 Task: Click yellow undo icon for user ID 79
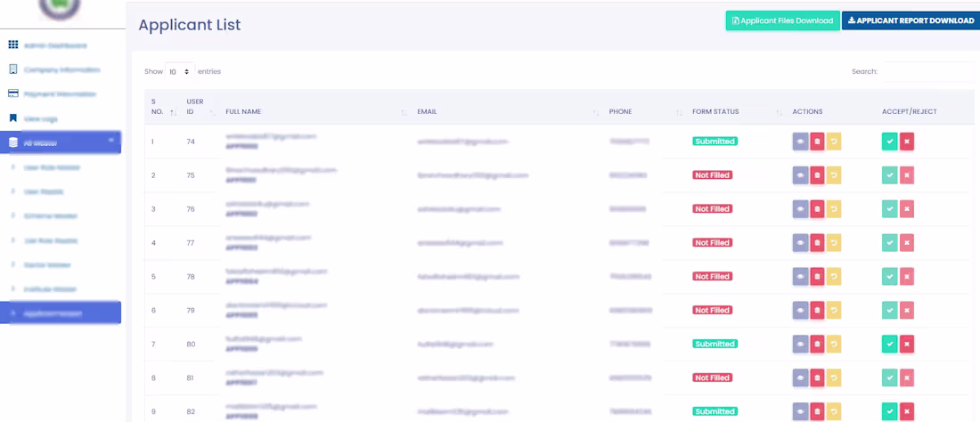(x=834, y=310)
